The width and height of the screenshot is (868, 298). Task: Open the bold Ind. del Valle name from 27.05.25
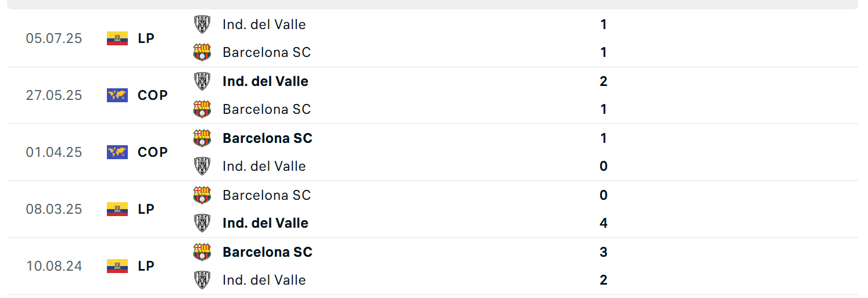tap(265, 81)
